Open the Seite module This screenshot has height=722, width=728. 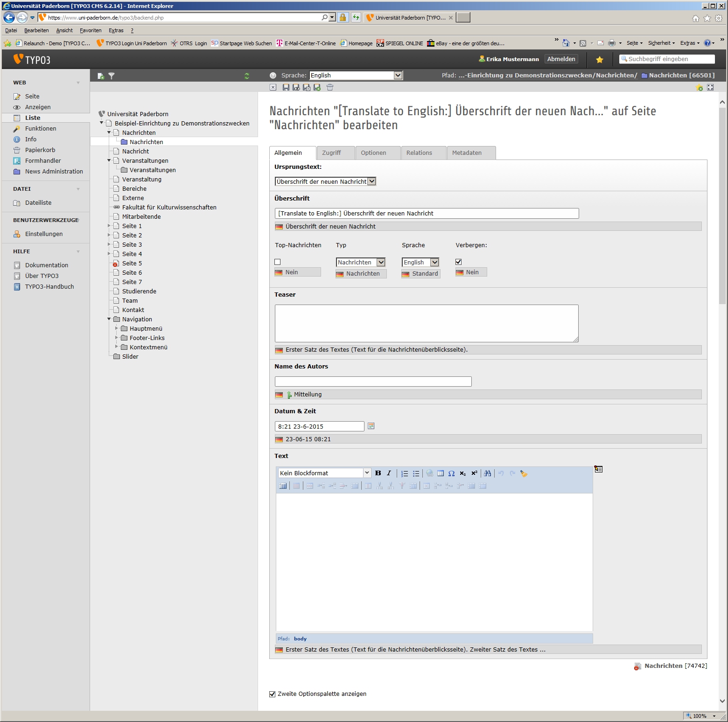[x=32, y=96]
